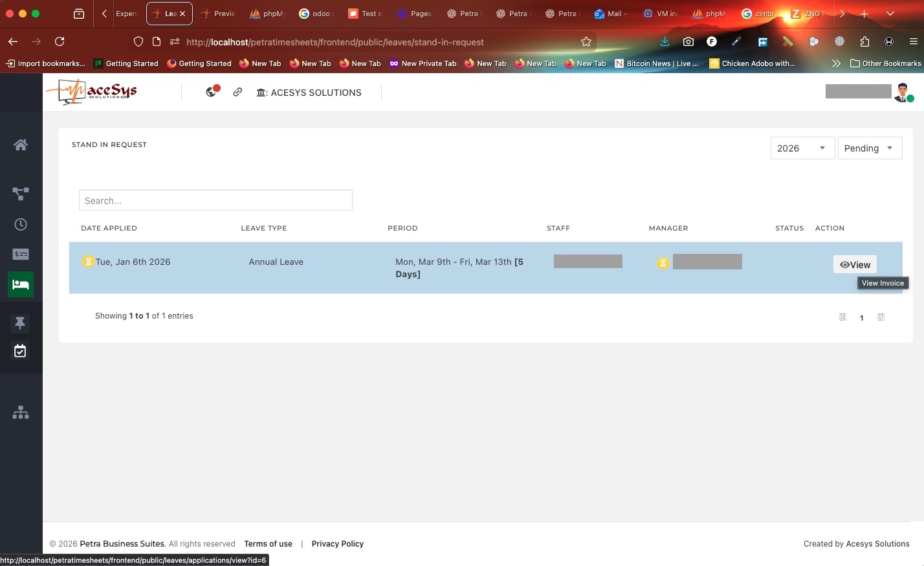This screenshot has width=924, height=566.
Task: Click the globe notification icon
Action: point(212,92)
